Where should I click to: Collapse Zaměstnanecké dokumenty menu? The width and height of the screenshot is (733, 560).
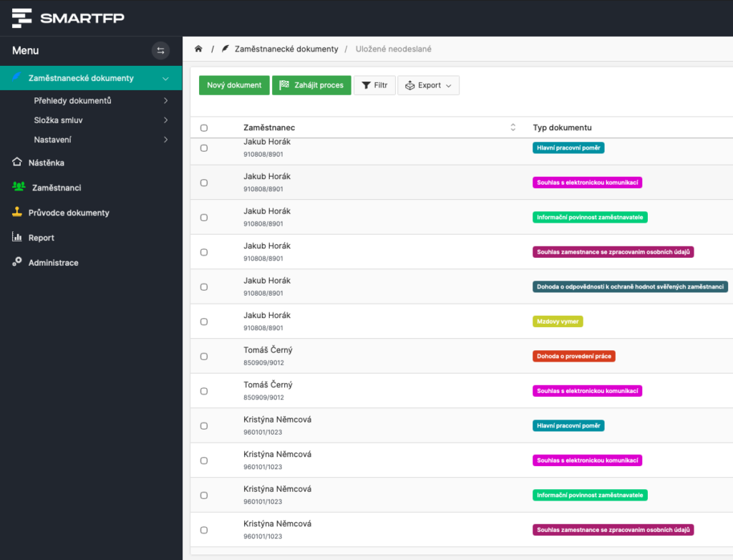pos(165,78)
